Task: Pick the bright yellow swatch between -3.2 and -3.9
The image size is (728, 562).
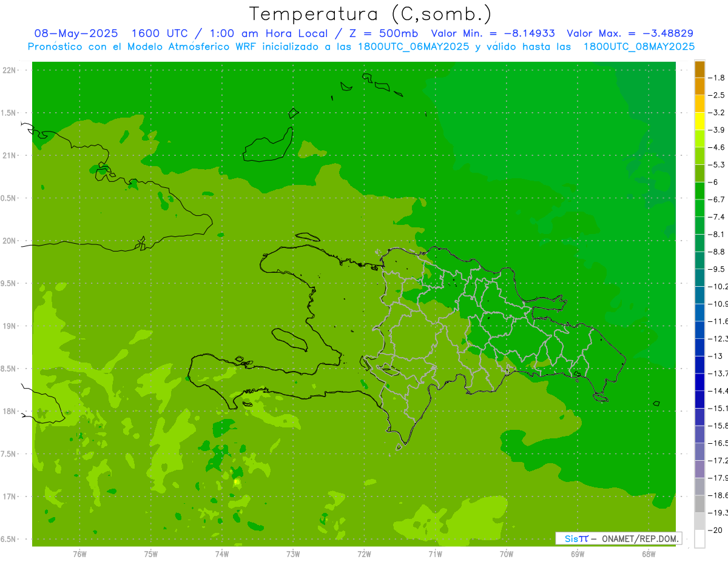Action: click(699, 121)
